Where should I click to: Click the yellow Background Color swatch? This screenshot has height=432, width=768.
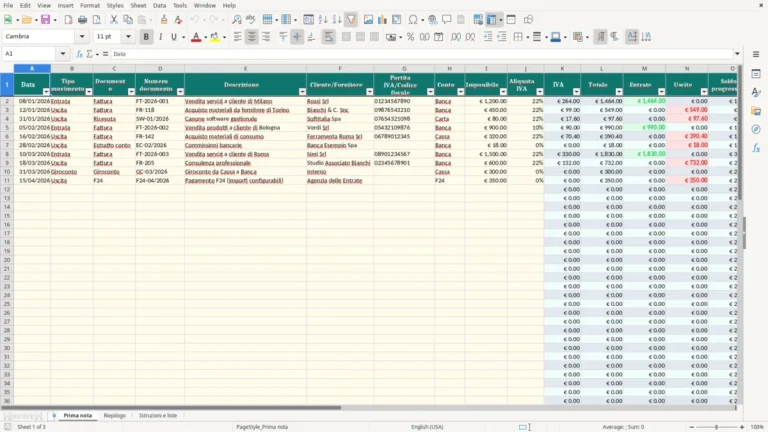[215, 37]
